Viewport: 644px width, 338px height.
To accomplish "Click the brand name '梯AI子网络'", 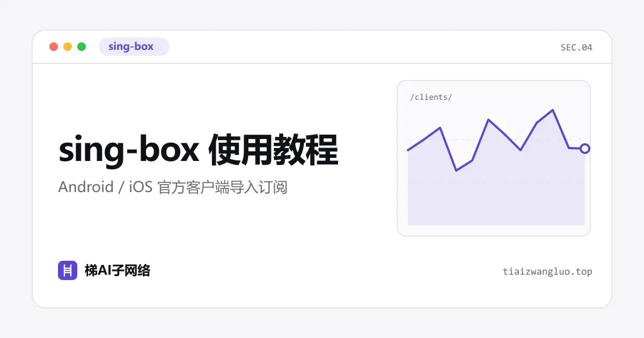I will coord(118,270).
